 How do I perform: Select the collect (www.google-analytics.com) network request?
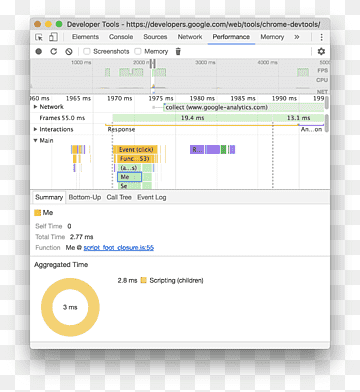tap(244, 107)
